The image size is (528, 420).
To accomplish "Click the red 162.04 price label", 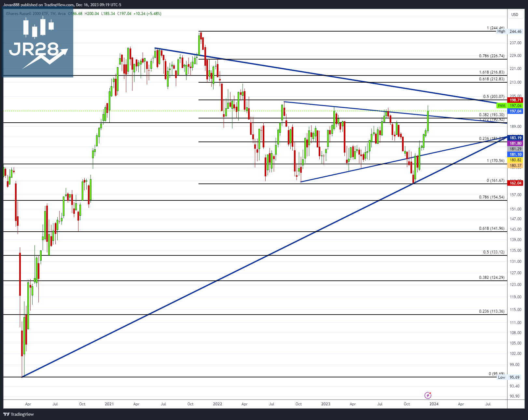I will tap(515, 183).
